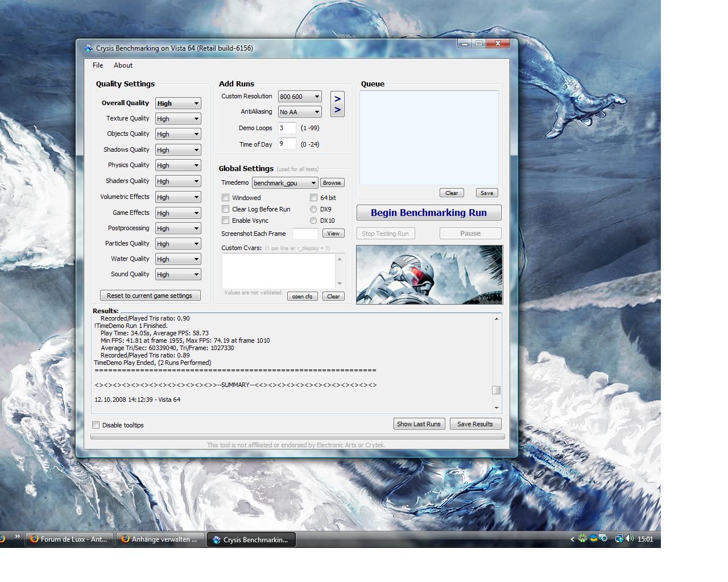This screenshot has height=582, width=728.
Task: Click the Pause button
Action: click(470, 234)
